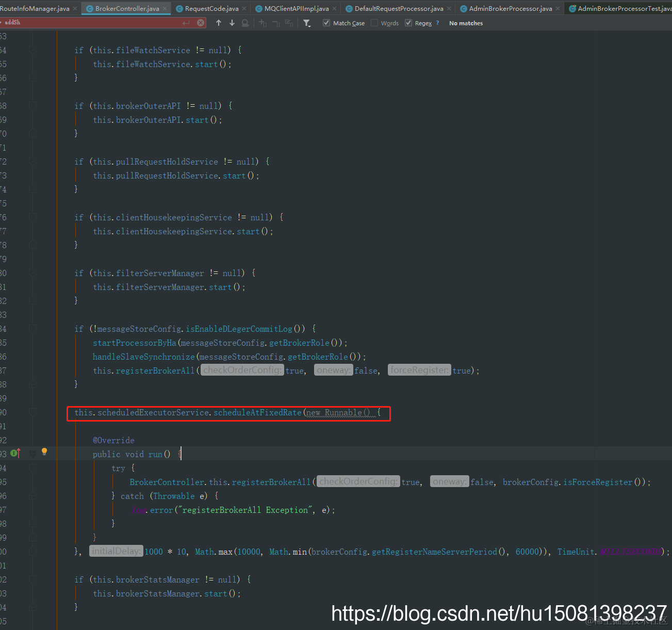Click fileWatchService.start() call
The width and height of the screenshot is (672, 630).
tap(162, 64)
